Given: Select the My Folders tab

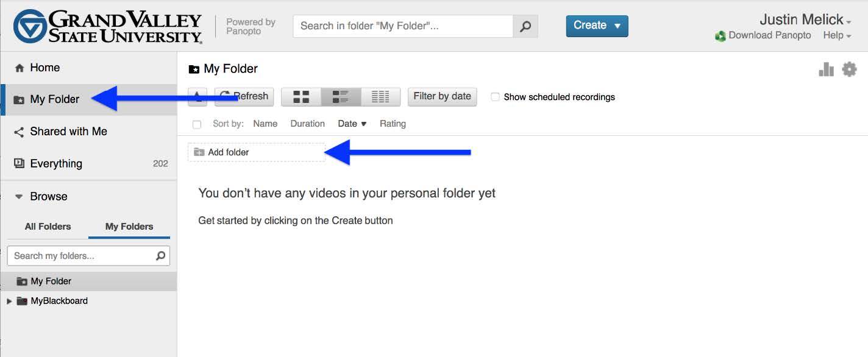Looking at the screenshot, I should (129, 227).
